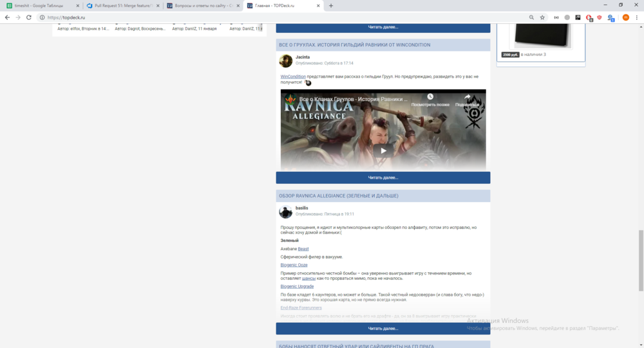This screenshot has height=348, width=644.
Task: Open the black product image in sidebar
Action: 542,35
